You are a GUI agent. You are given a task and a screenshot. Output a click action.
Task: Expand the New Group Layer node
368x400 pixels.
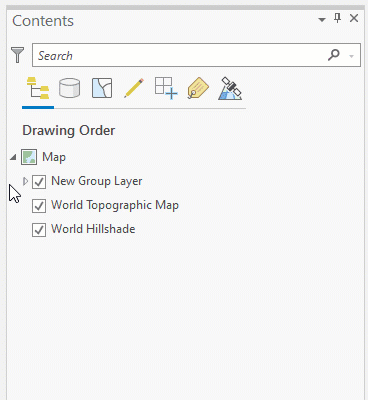tap(25, 181)
